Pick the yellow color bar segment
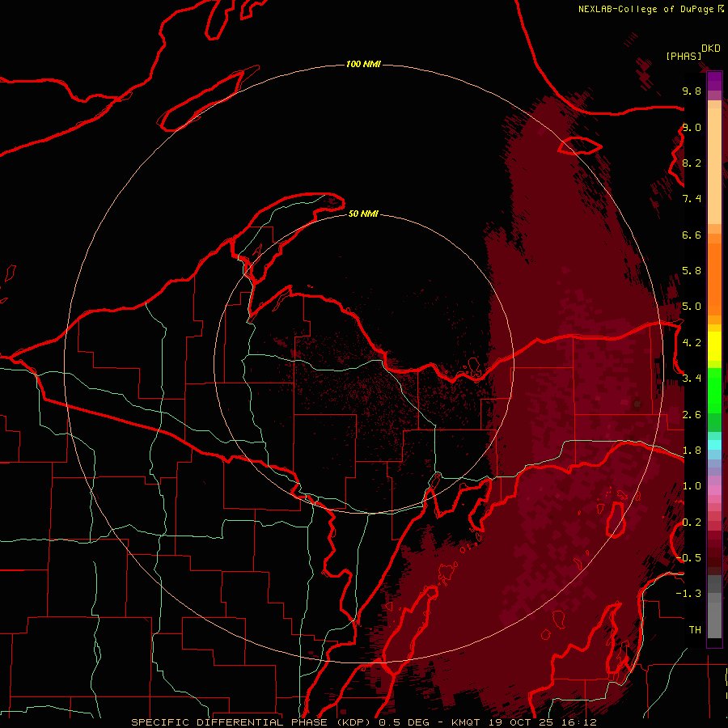 (x=714, y=346)
